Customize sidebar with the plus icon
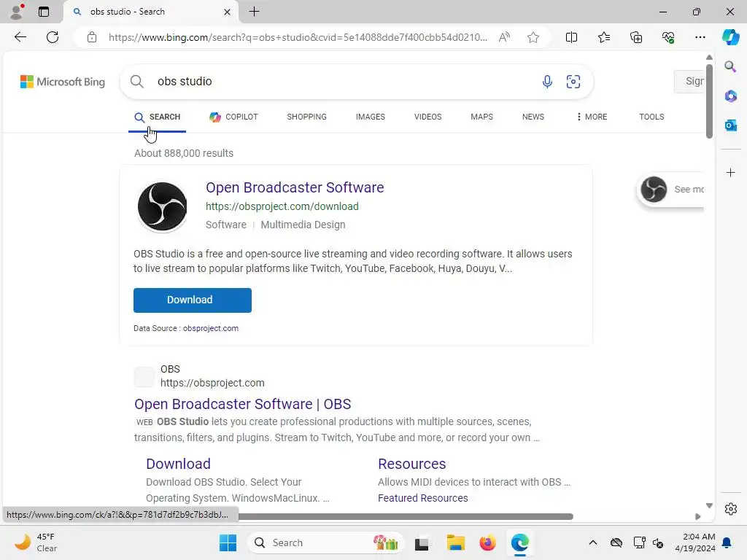Viewport: 747px width, 560px height. [730, 172]
